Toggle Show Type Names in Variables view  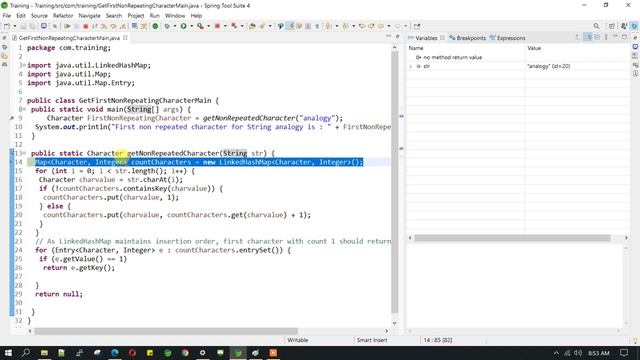[x=578, y=37]
